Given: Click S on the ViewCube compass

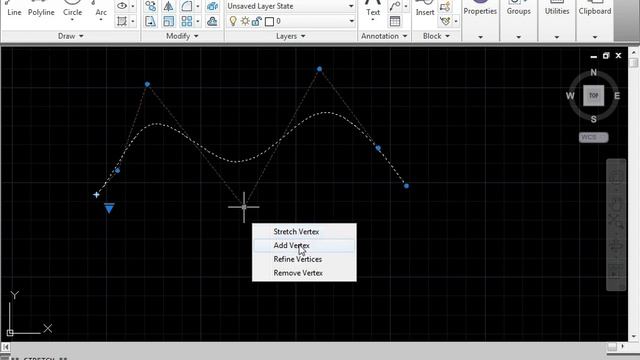Looking at the screenshot, I should click(593, 119).
